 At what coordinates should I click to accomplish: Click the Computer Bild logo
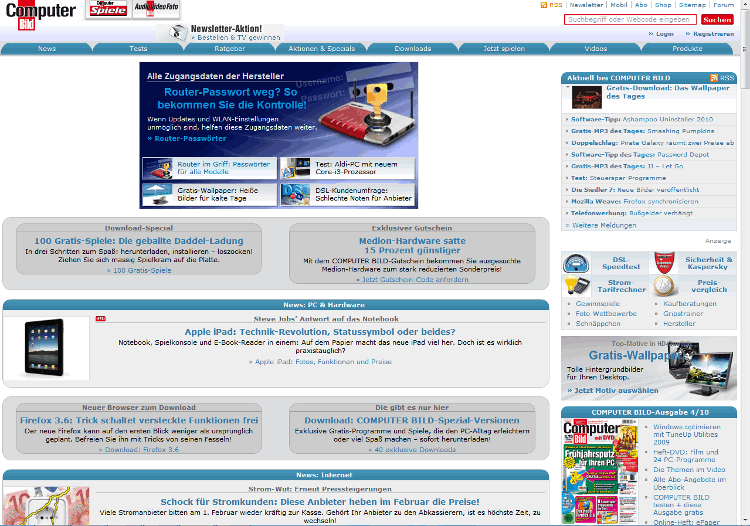40,16
